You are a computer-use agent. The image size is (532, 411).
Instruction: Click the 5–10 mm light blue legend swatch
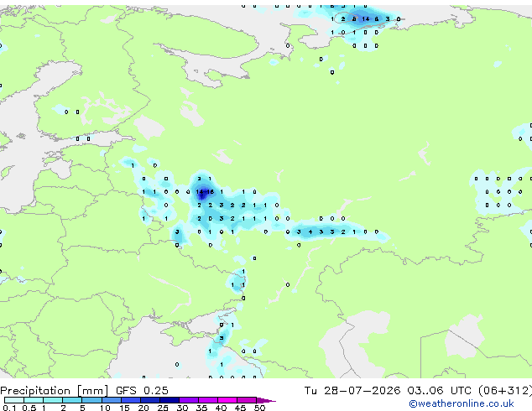(91, 400)
